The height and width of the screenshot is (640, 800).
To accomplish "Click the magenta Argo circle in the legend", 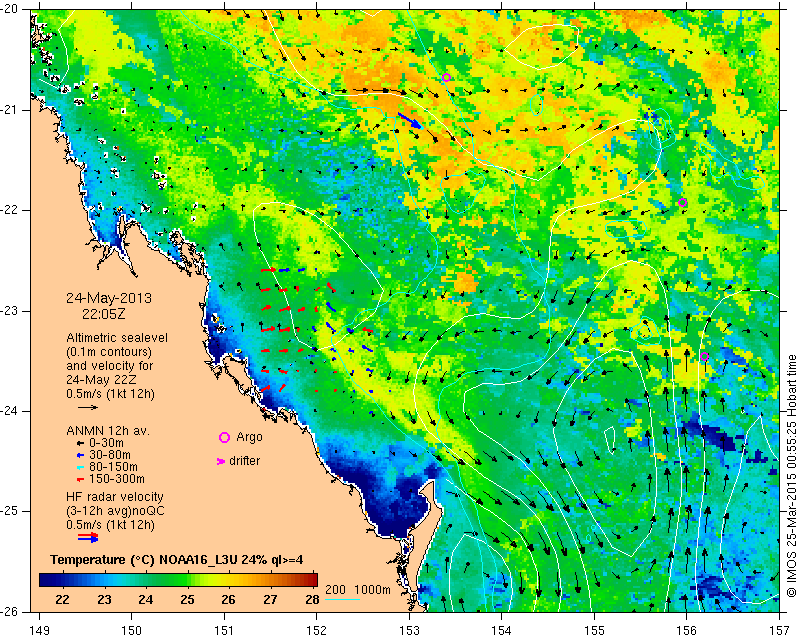I will coord(224,437).
